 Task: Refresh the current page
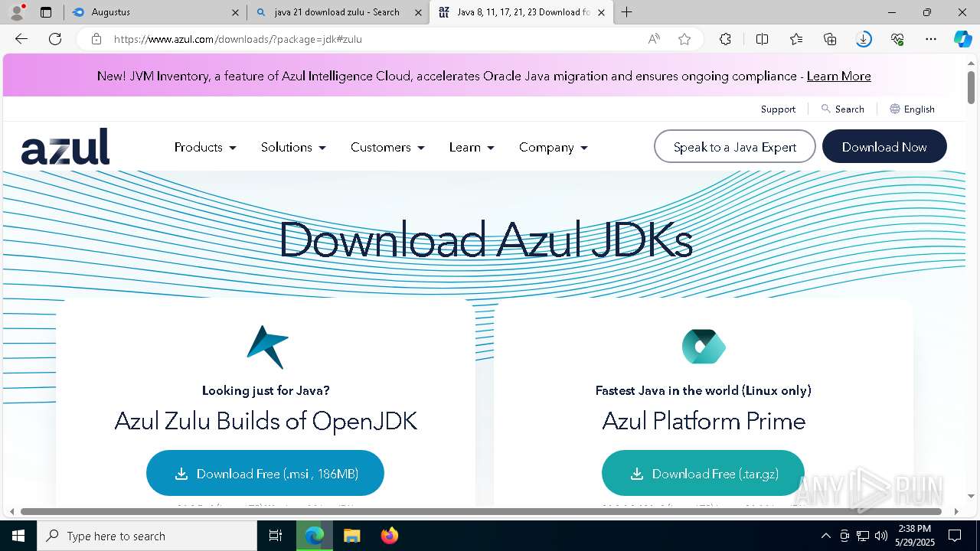point(55,39)
